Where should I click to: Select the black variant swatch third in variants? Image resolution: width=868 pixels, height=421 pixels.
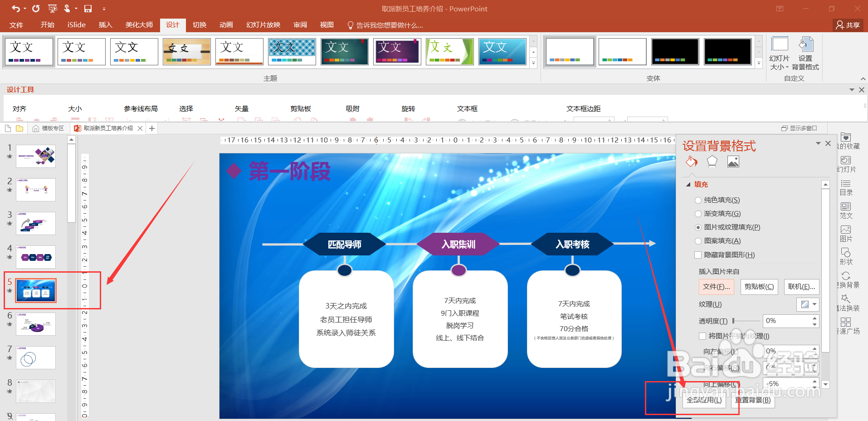[x=675, y=51]
